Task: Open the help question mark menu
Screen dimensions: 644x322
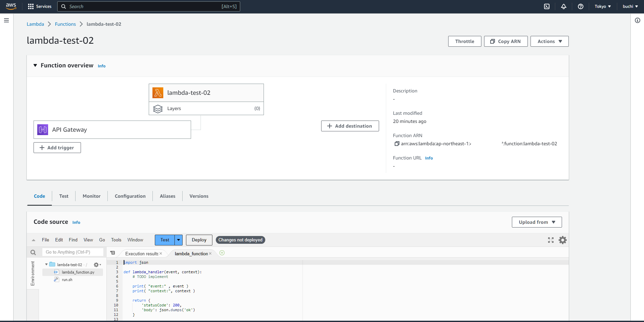Action: point(581,6)
